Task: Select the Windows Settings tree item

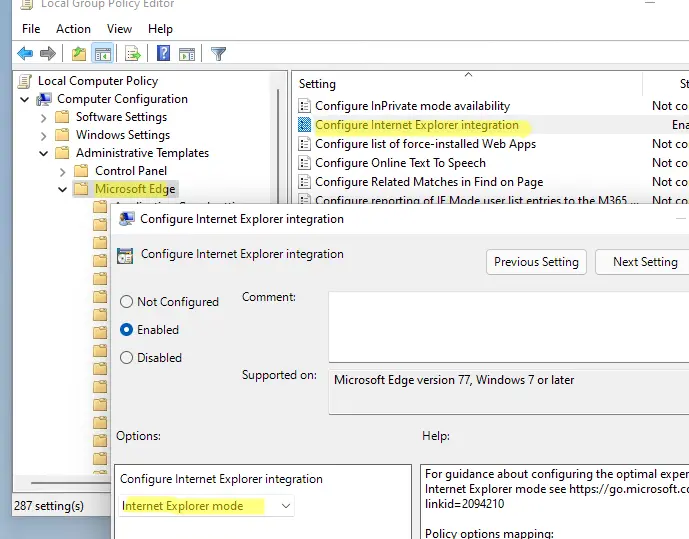Action: [x=123, y=135]
